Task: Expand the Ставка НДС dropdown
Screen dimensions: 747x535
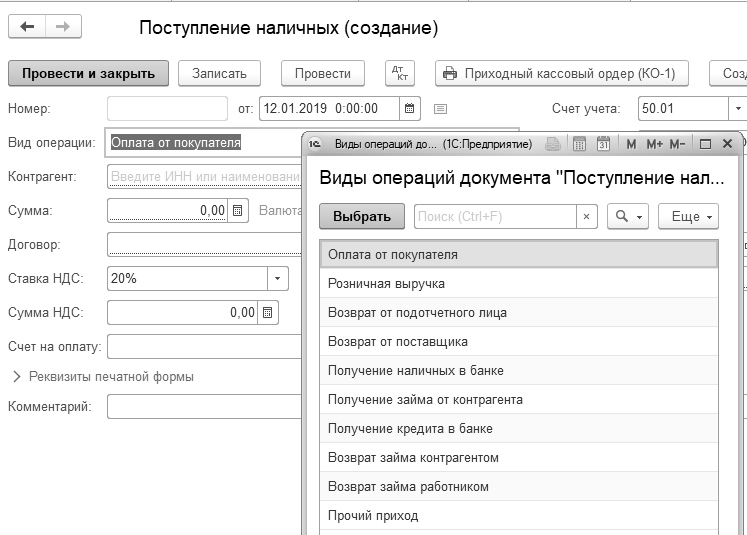Action: click(277, 278)
